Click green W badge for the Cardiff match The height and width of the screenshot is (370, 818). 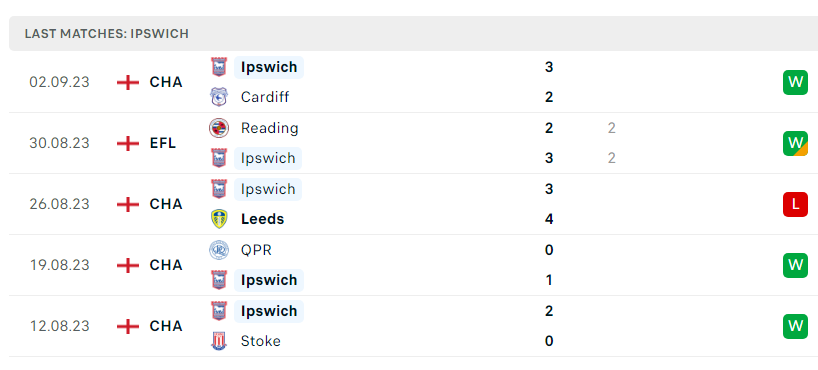(795, 82)
